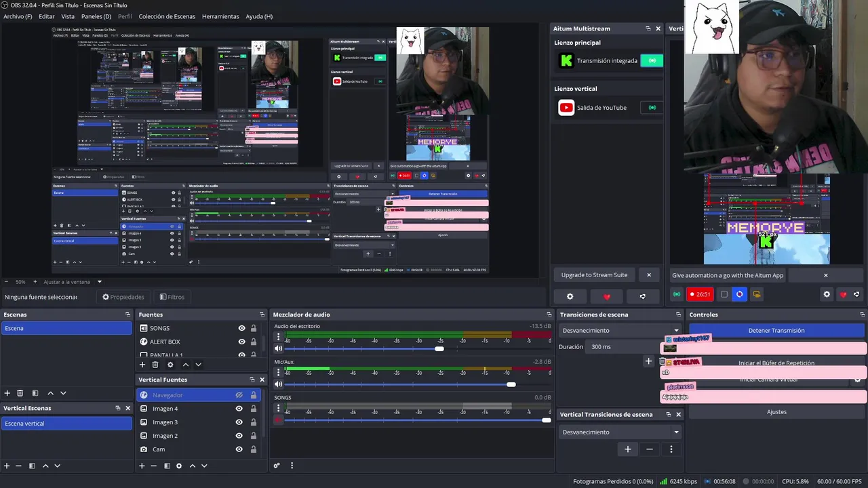Adjust Mic/Aux volume slider
868x488 pixels.
511,384
